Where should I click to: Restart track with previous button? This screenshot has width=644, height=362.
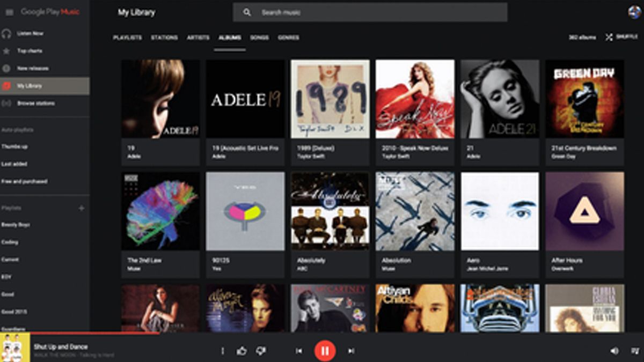[298, 349]
